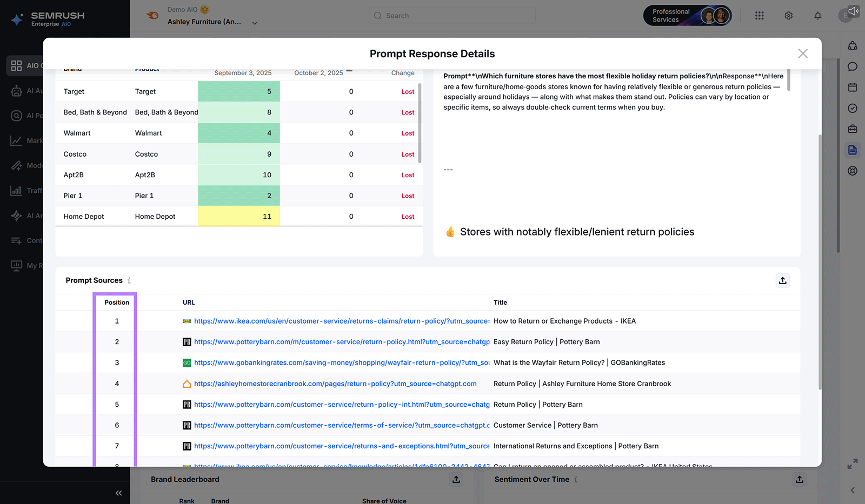The image size is (865, 504).
Task: Open Pottery Barn return-policy-int.html link
Action: pyautogui.click(x=342, y=405)
